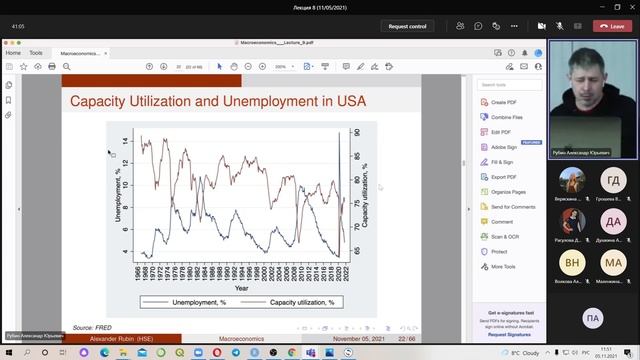Click the Request control button in Teams
This screenshot has height=360, width=640.
click(x=407, y=26)
